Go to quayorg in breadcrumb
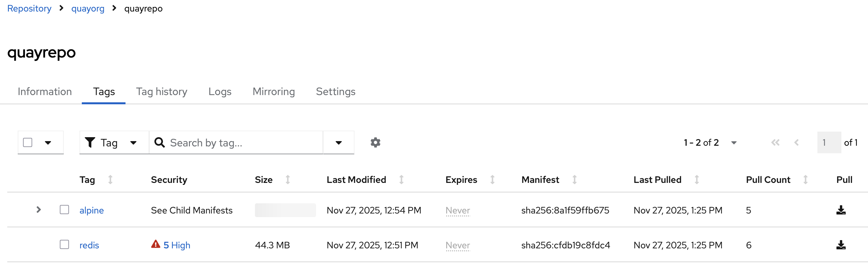Image resolution: width=868 pixels, height=275 pixels. point(88,9)
